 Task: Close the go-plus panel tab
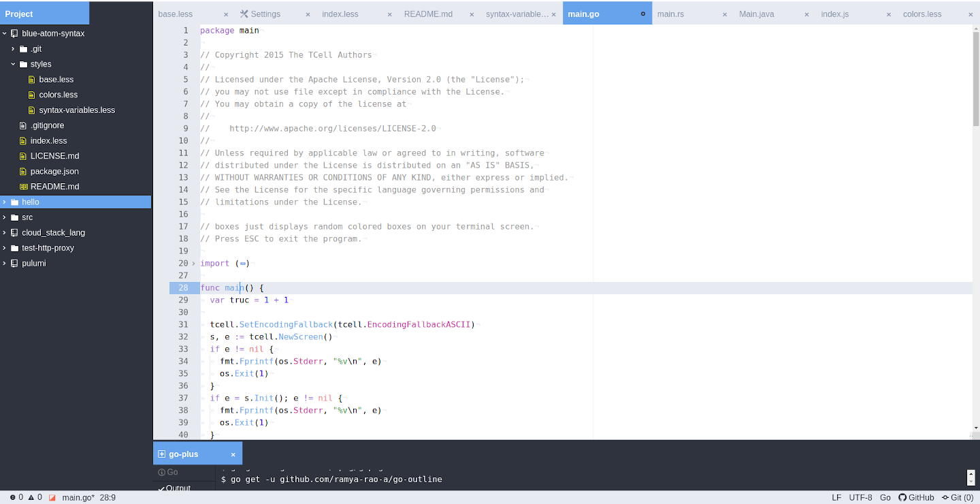coord(233,454)
